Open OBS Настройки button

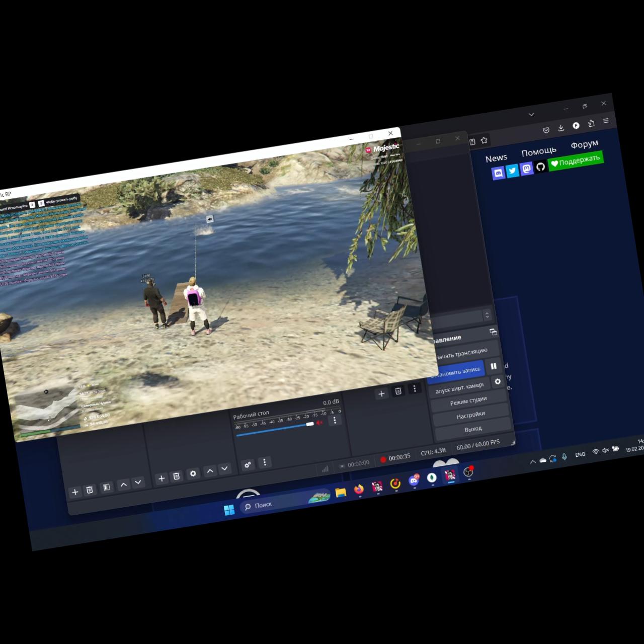(x=470, y=416)
